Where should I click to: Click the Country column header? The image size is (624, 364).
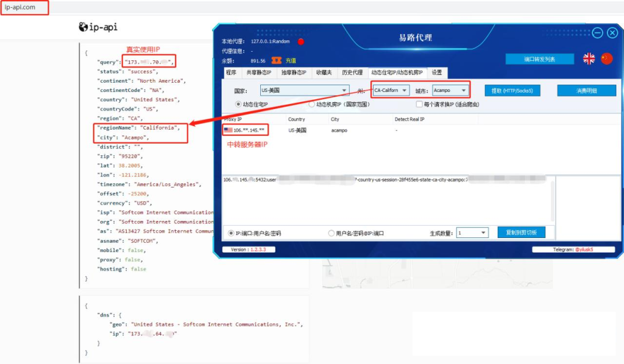click(x=297, y=119)
